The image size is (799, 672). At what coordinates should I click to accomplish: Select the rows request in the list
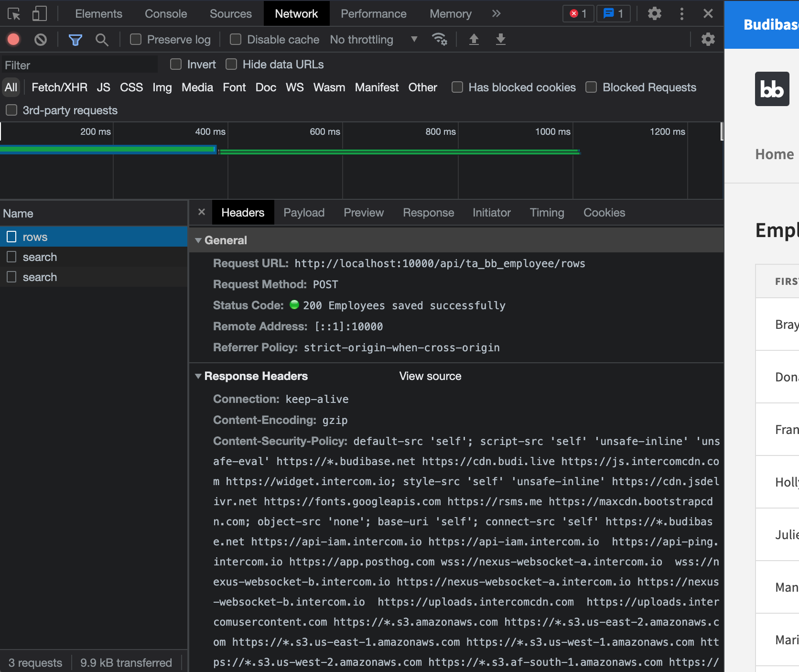pos(35,237)
